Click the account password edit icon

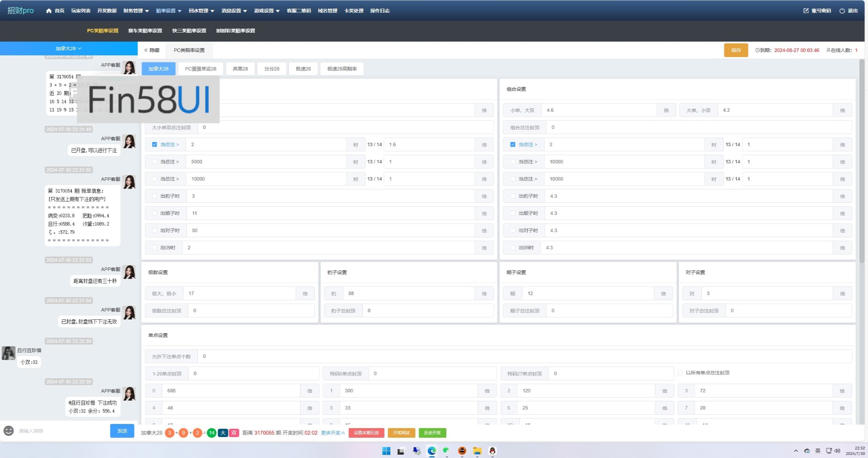coord(806,11)
